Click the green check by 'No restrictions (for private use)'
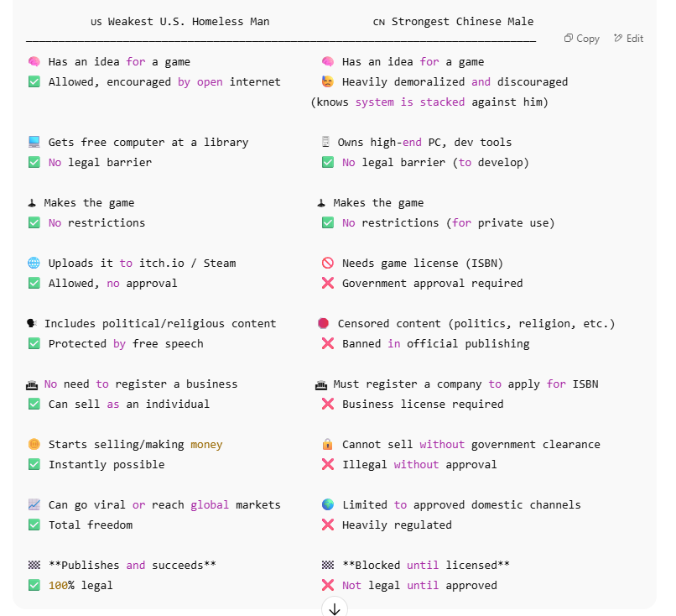676x616 pixels. tap(328, 222)
